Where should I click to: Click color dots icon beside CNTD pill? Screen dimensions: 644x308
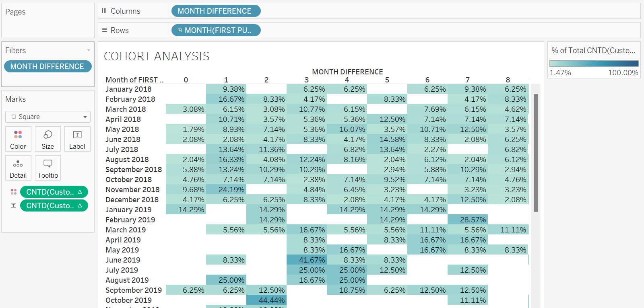(14, 192)
